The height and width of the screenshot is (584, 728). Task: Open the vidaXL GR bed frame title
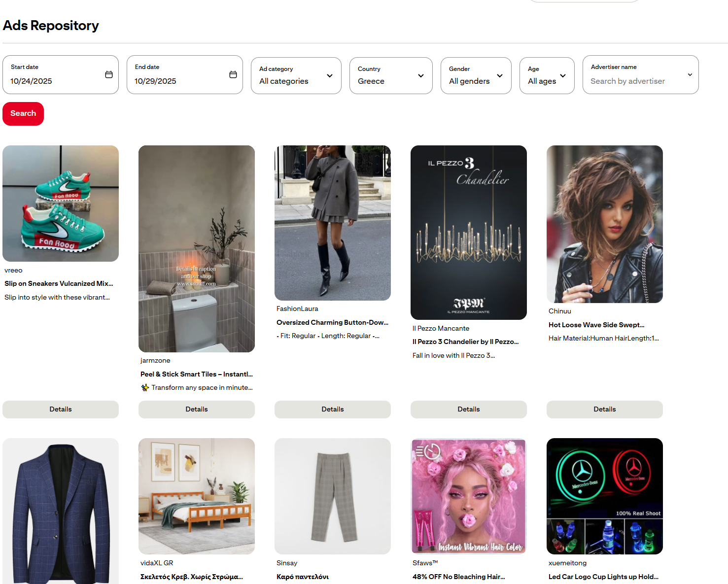[x=192, y=577]
